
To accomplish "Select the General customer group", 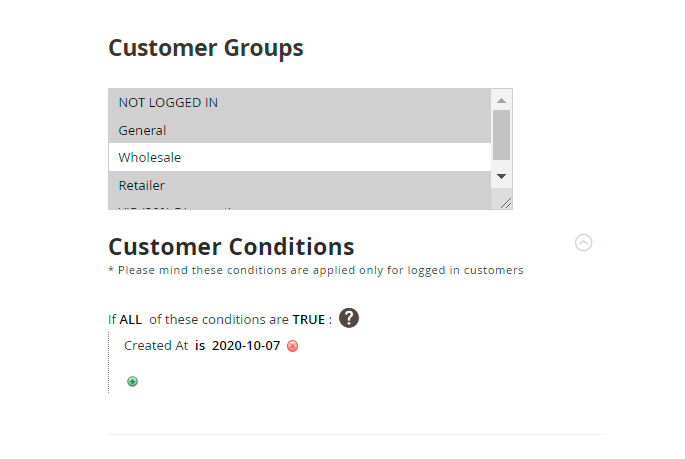I will [x=142, y=130].
